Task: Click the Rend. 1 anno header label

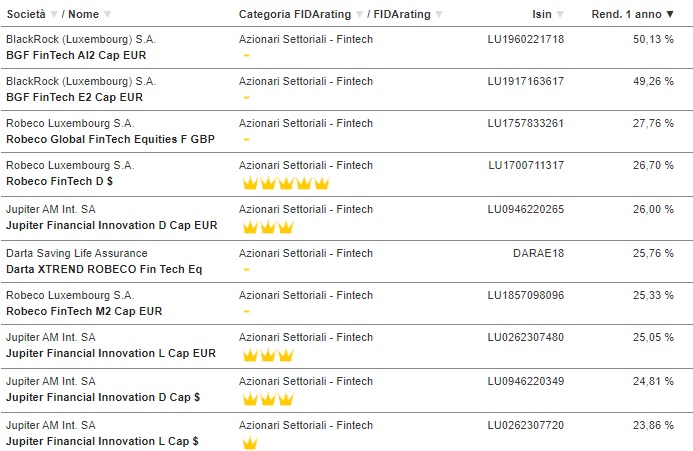Action: pyautogui.click(x=626, y=15)
